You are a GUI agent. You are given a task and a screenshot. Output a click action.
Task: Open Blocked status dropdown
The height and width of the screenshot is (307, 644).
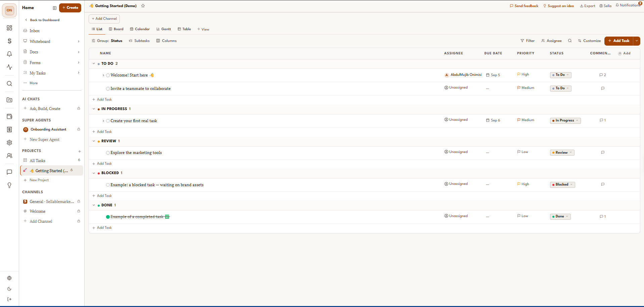point(562,185)
